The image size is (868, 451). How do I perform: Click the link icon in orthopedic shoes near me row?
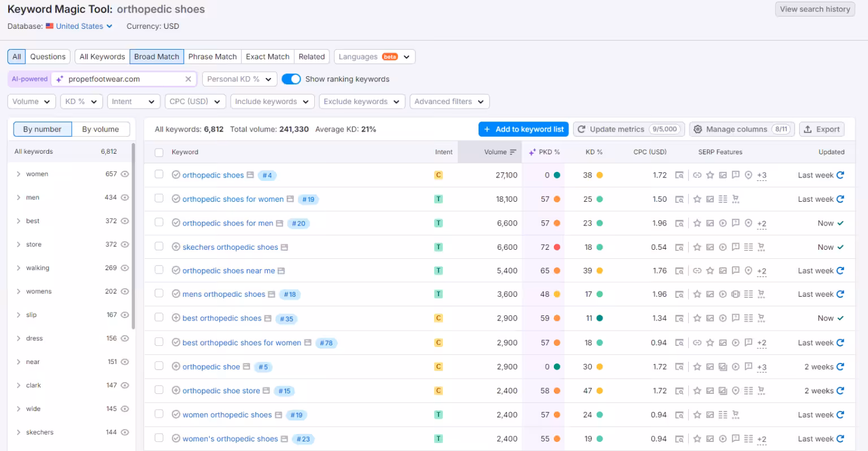[x=697, y=271]
